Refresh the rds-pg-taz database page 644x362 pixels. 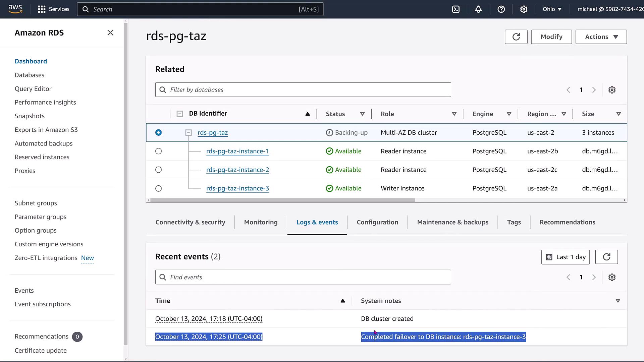point(516,37)
